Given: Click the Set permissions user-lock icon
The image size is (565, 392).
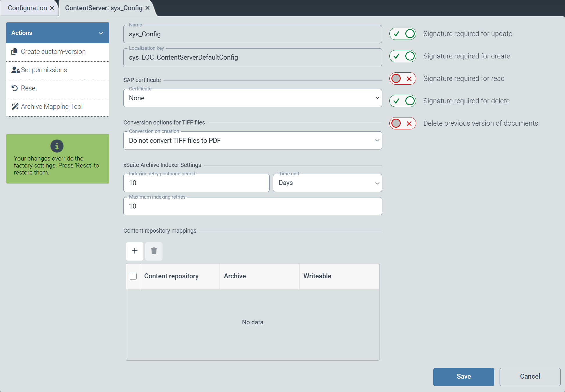Looking at the screenshot, I should (15, 70).
